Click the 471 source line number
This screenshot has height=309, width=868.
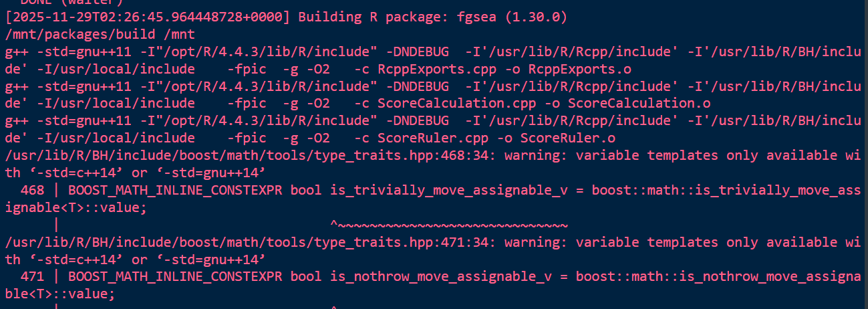(x=32, y=277)
